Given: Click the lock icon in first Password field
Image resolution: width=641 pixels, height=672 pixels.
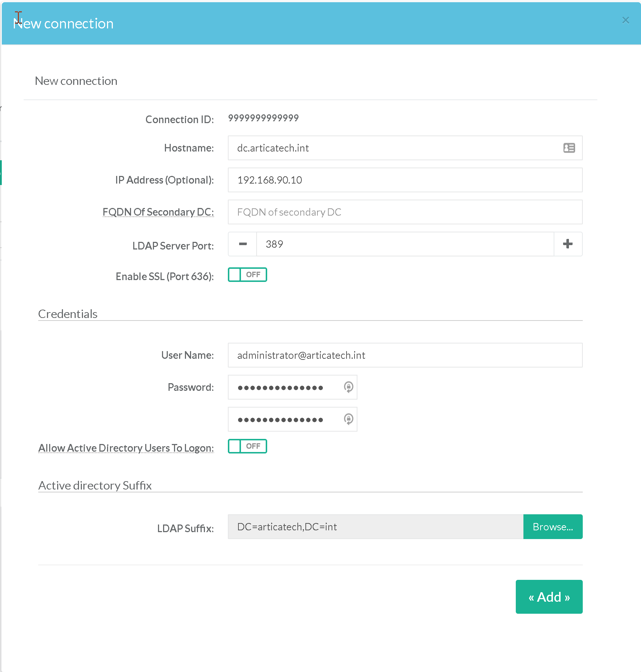Looking at the screenshot, I should 348,387.
